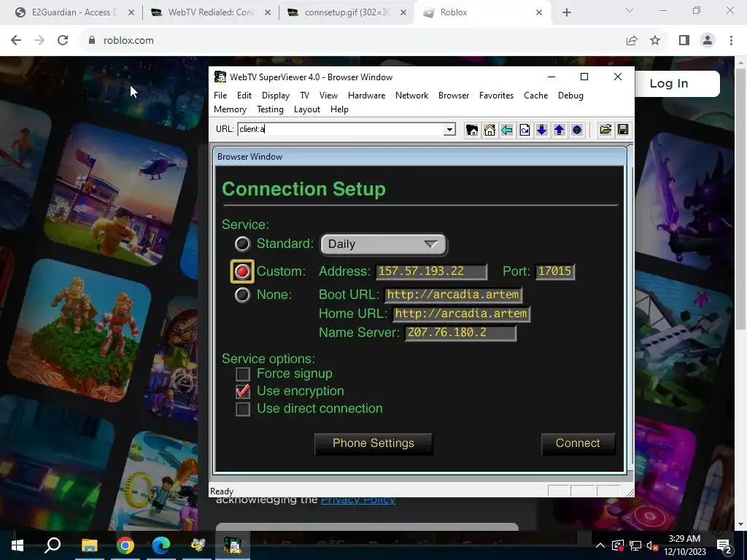Open the Windows Start menu

pos(18,545)
